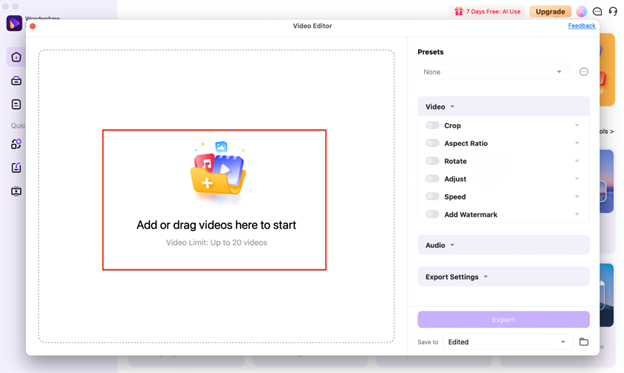Turn on the Rotate toggle
The width and height of the screenshot is (624, 373).
tap(432, 161)
